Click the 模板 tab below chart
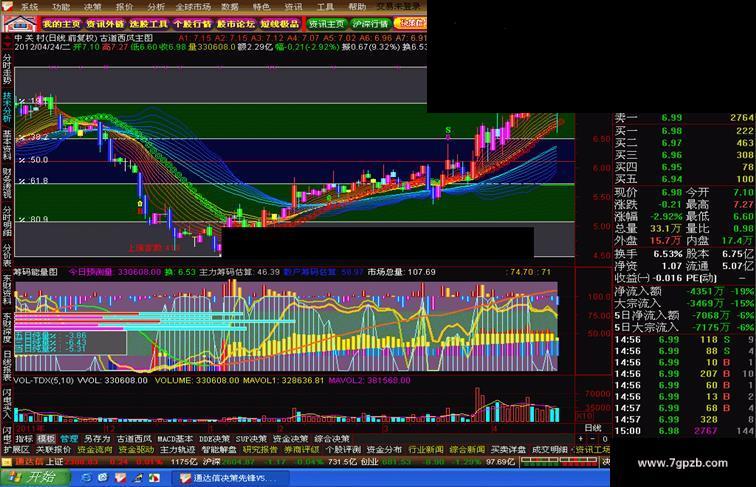This screenshot has width=756, height=487. click(46, 439)
